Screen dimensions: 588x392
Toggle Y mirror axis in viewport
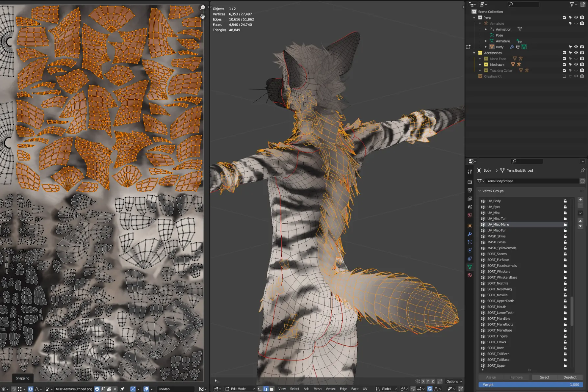pyautogui.click(x=428, y=381)
